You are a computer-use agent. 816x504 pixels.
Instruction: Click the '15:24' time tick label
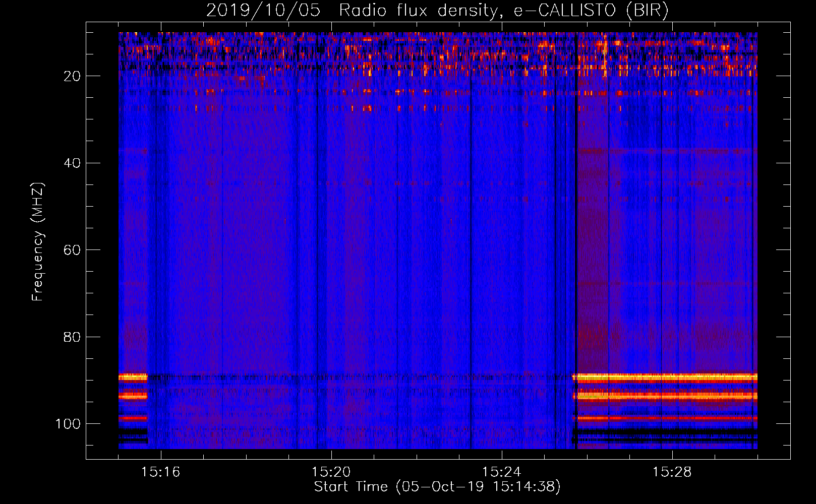[502, 472]
